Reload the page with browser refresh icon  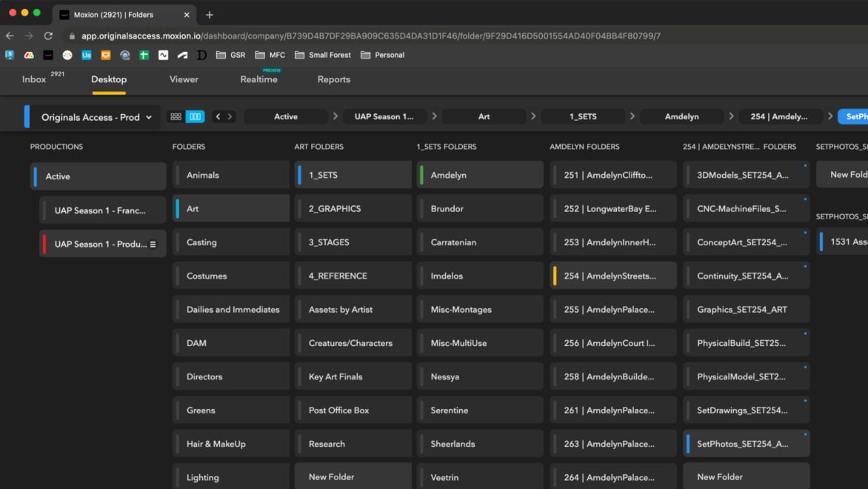tap(48, 36)
